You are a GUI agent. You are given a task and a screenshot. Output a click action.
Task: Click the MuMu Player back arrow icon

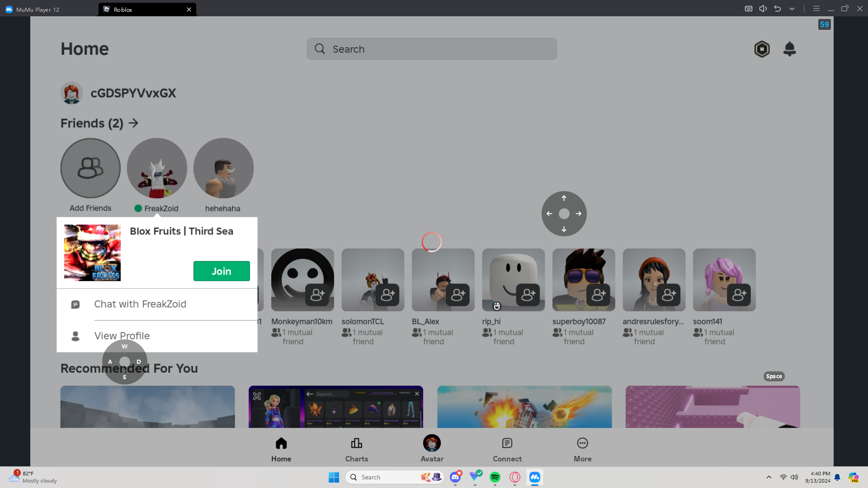(778, 9)
